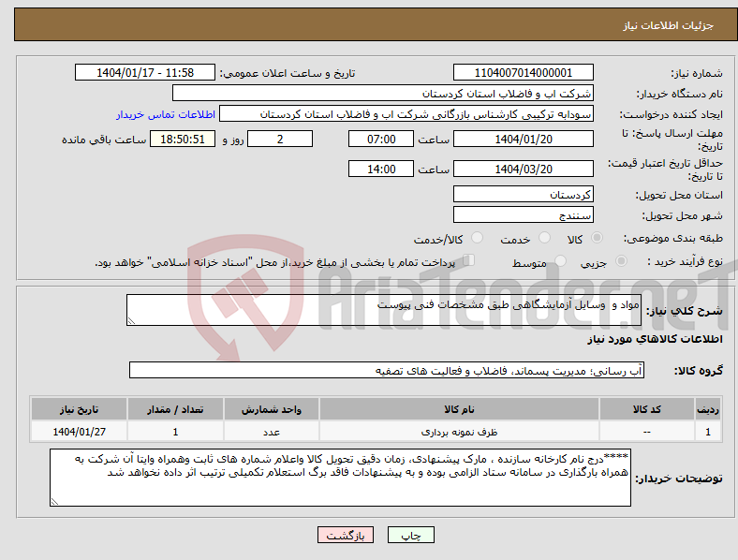Click the resize grip of buyer notes box
Screen dimensions: 738x560
(54, 502)
